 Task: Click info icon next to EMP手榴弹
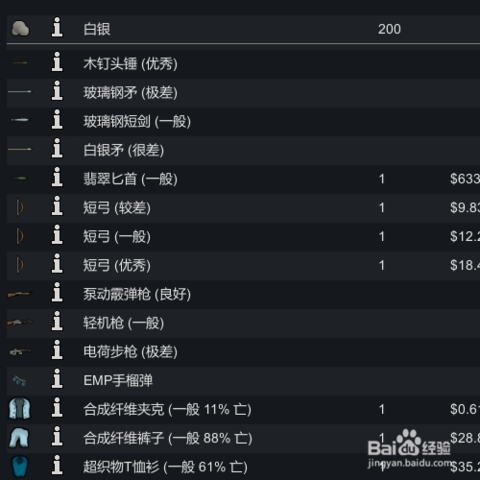[57, 378]
